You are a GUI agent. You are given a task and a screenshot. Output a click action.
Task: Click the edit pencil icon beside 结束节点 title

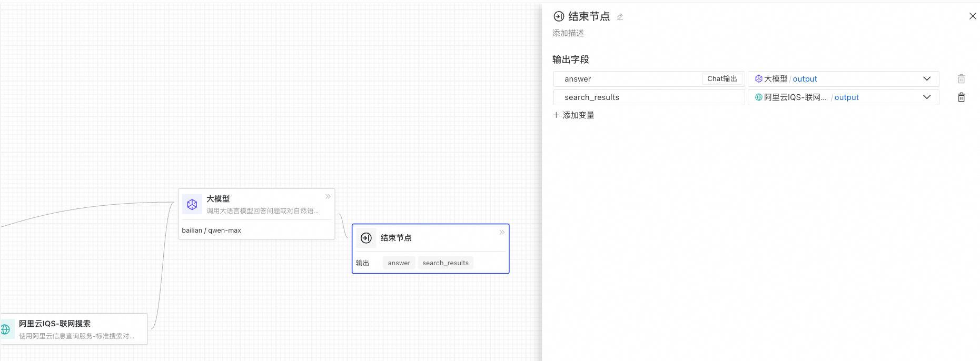[620, 17]
